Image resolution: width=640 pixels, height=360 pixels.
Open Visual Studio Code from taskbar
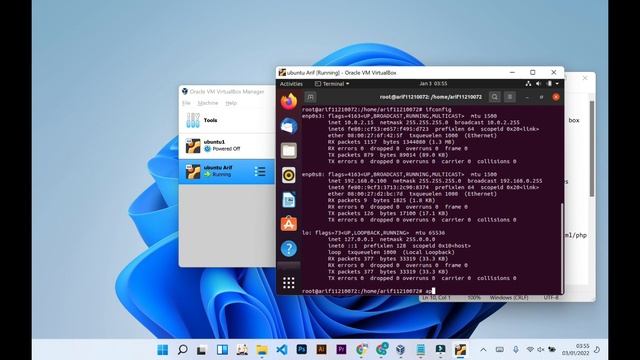click(x=282, y=350)
